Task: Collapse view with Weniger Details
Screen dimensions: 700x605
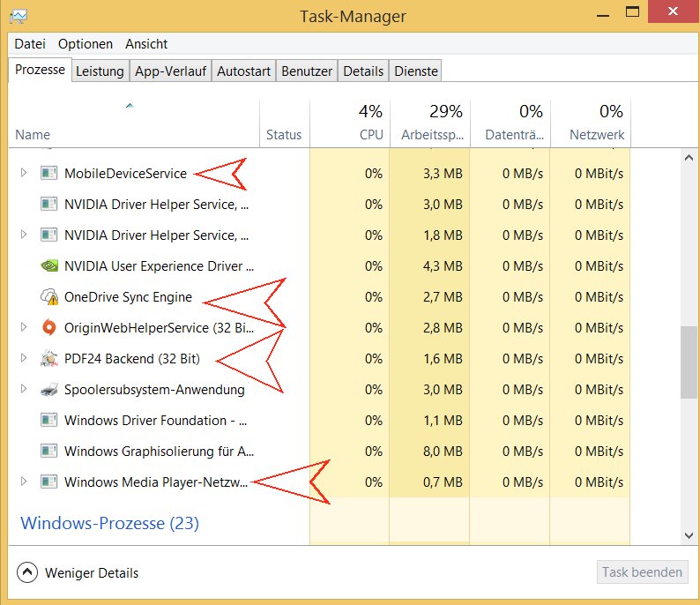Action: pyautogui.click(x=79, y=572)
